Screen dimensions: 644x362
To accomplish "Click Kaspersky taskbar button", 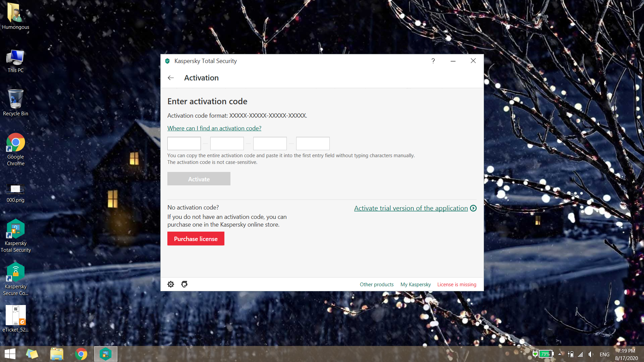I will coord(106,354).
